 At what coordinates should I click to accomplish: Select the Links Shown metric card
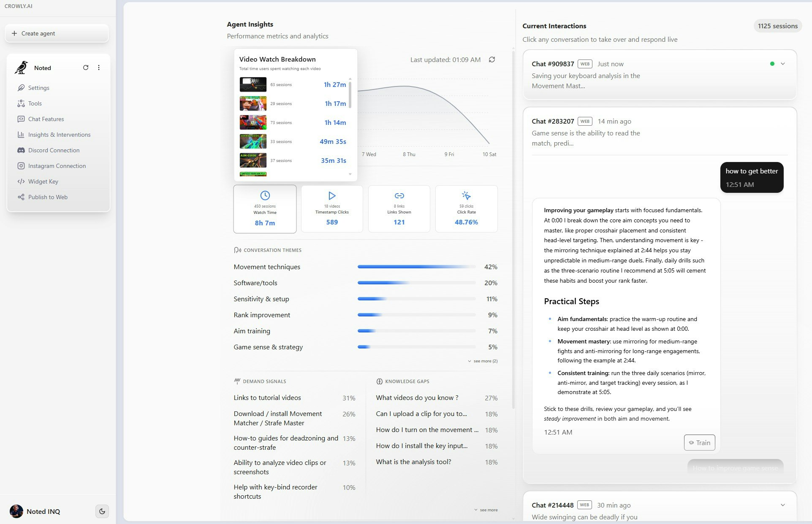point(399,209)
